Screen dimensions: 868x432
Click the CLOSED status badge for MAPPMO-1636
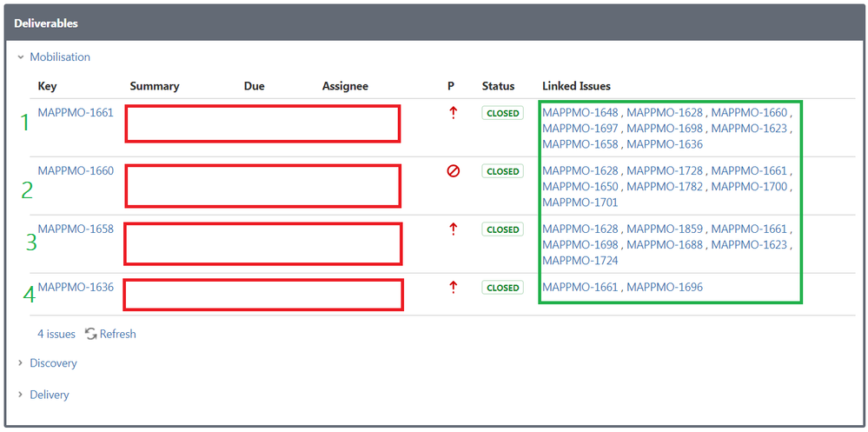503,288
